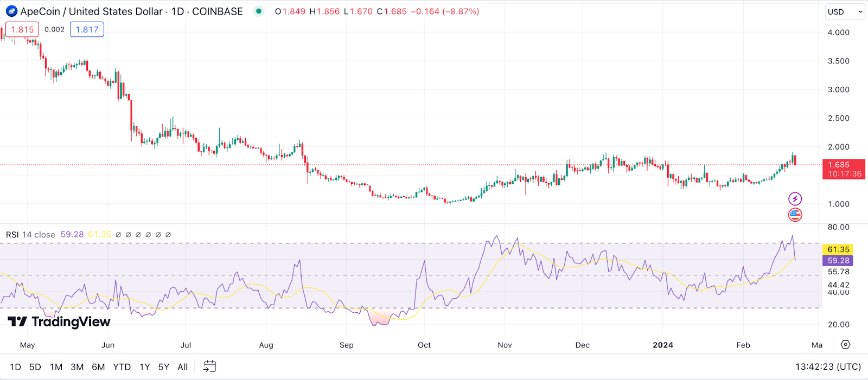
Task: Click the Nov label on time axis
Action: tap(505, 345)
